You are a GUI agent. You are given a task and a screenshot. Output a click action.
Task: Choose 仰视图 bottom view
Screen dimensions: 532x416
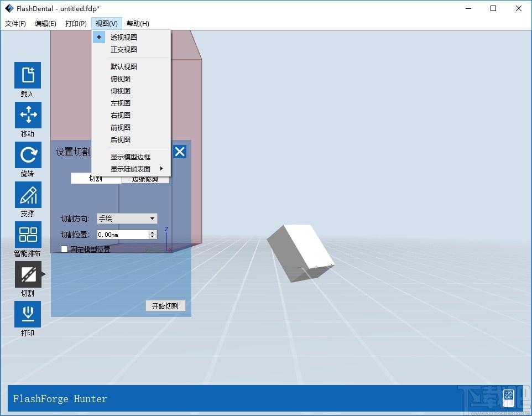tap(131, 91)
